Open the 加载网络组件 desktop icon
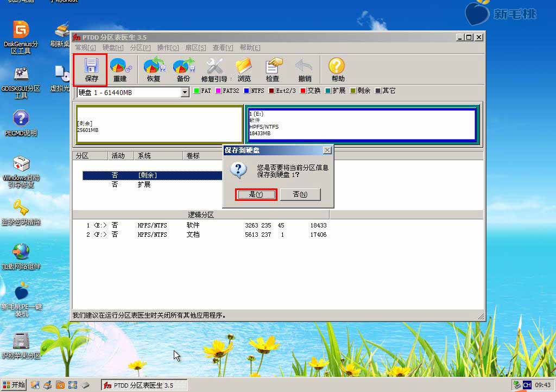Screen dimensions: 556x392 [x=21, y=257]
